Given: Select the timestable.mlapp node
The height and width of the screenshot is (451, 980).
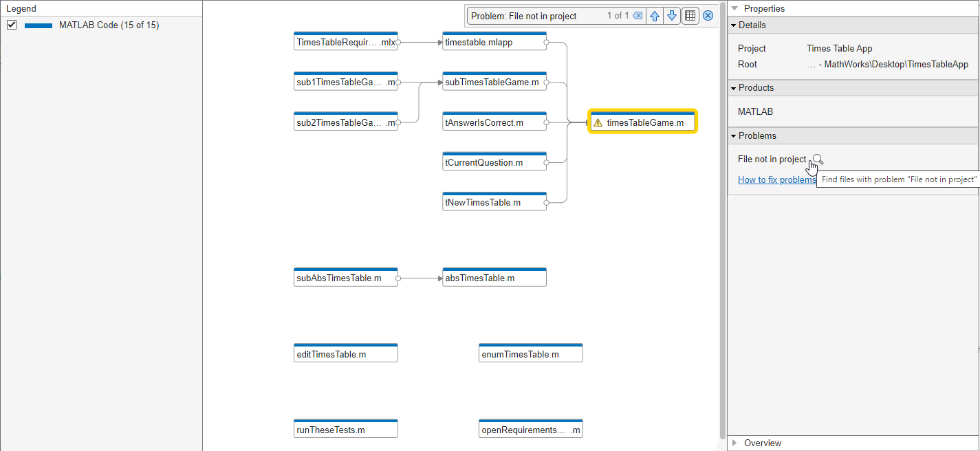Looking at the screenshot, I should pyautogui.click(x=494, y=42).
